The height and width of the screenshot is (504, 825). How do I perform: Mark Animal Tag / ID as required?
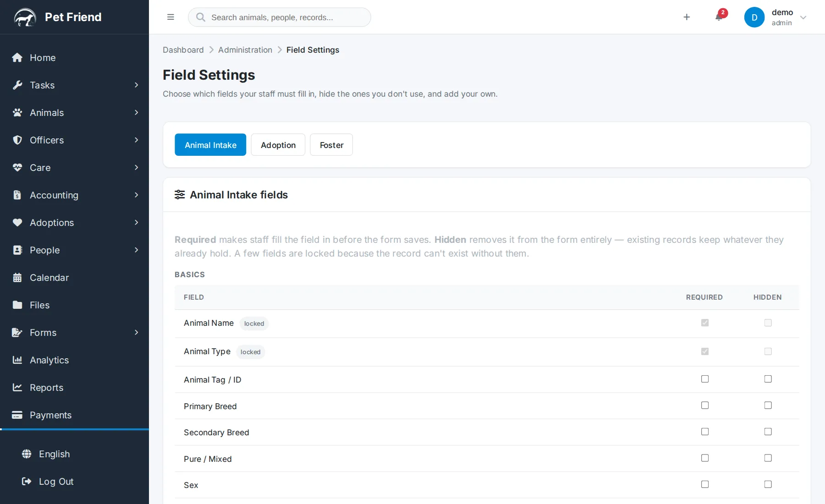click(705, 379)
